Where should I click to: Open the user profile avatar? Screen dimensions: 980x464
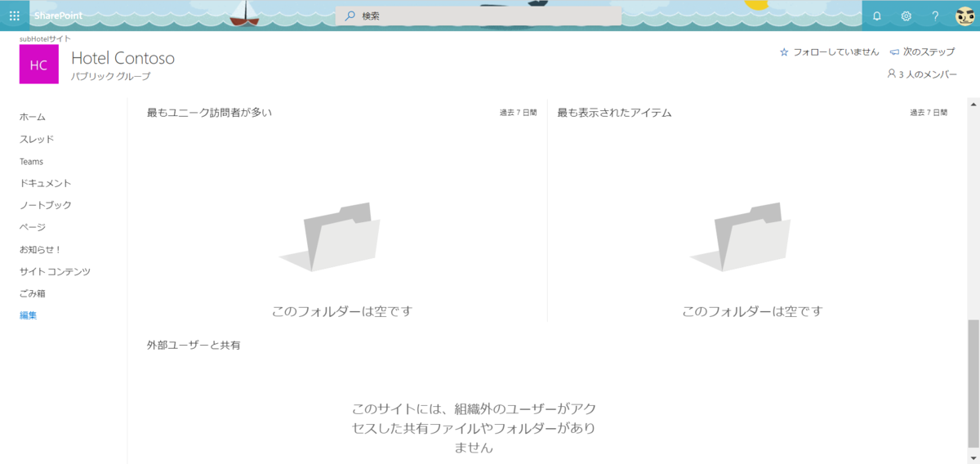point(965,16)
